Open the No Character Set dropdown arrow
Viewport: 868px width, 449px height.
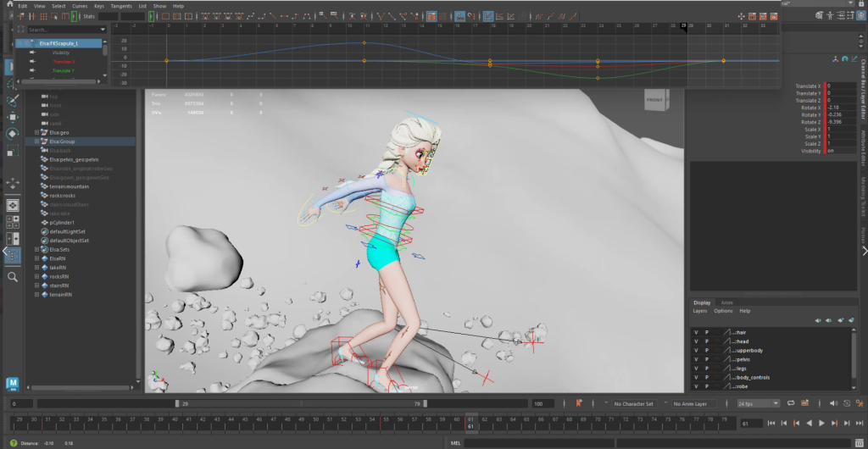tap(606, 403)
